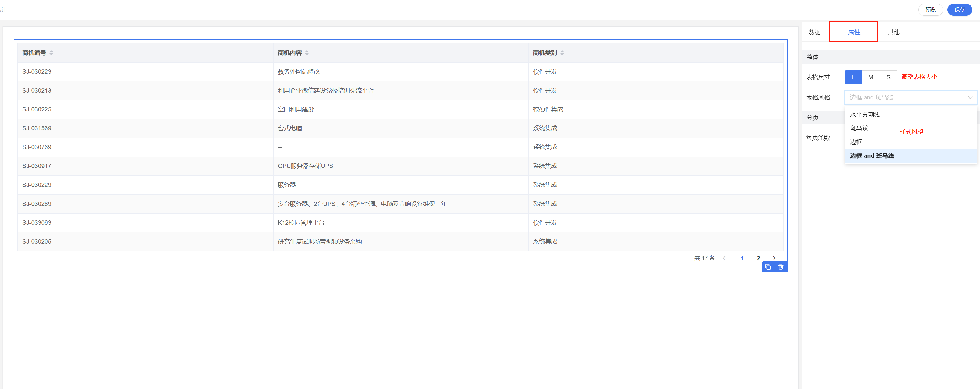Click the 保存 button
The height and width of the screenshot is (389, 980).
pyautogui.click(x=959, y=9)
